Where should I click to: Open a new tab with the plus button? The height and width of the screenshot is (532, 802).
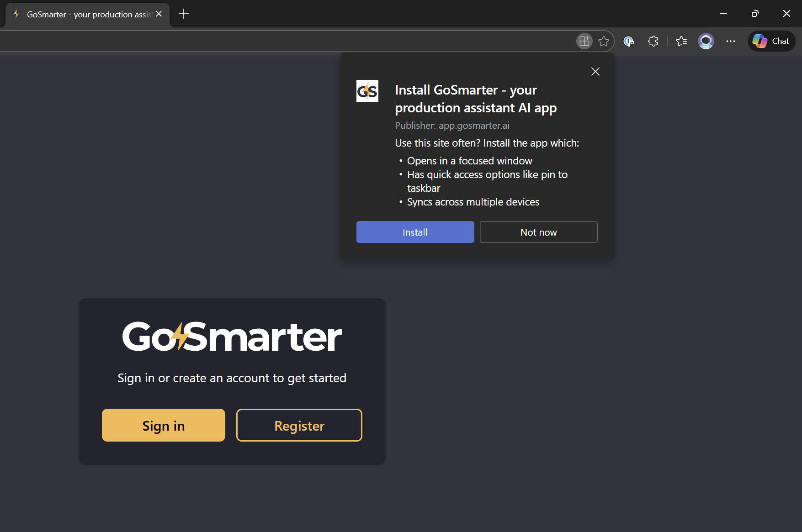pyautogui.click(x=184, y=14)
